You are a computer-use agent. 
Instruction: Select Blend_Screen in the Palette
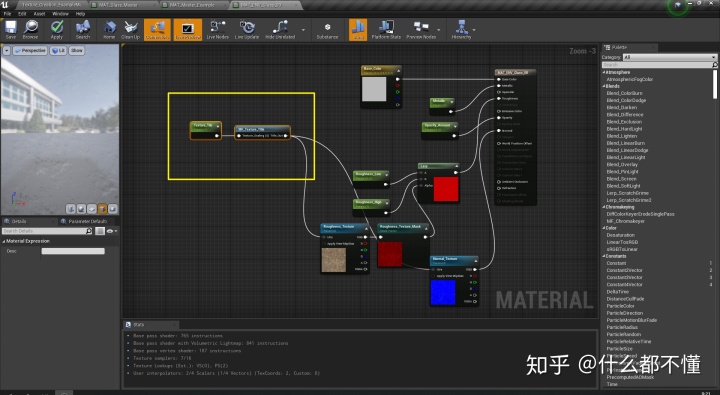pos(621,179)
